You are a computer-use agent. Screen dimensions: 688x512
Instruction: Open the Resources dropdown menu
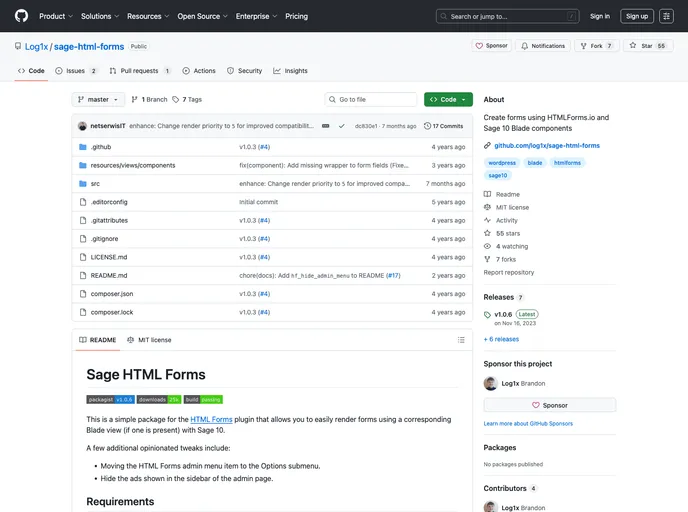(x=148, y=16)
